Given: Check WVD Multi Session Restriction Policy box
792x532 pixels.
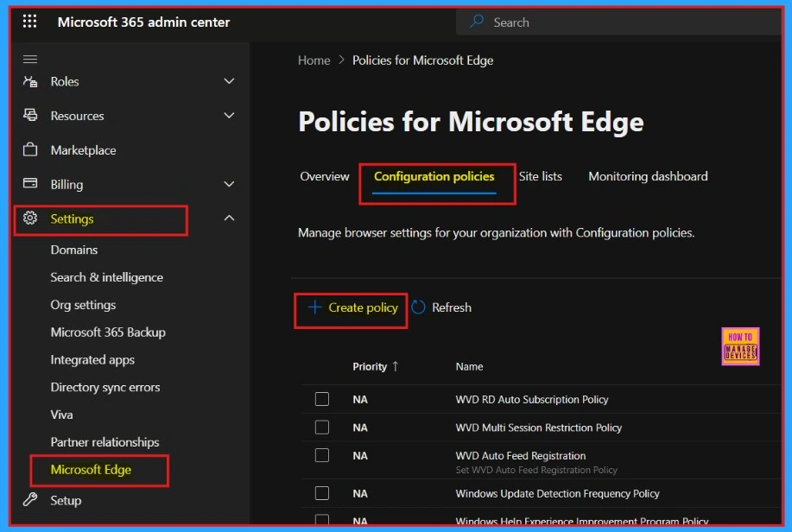Looking at the screenshot, I should [322, 427].
